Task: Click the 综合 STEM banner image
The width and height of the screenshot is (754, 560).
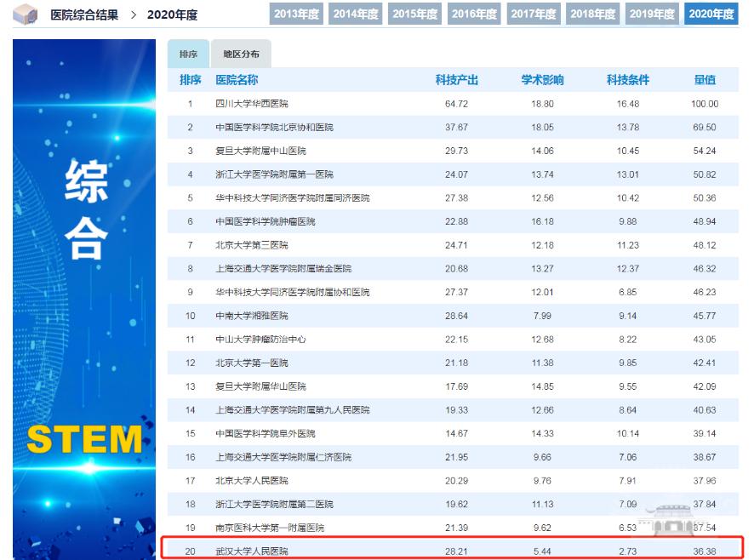Action: pos(85,298)
